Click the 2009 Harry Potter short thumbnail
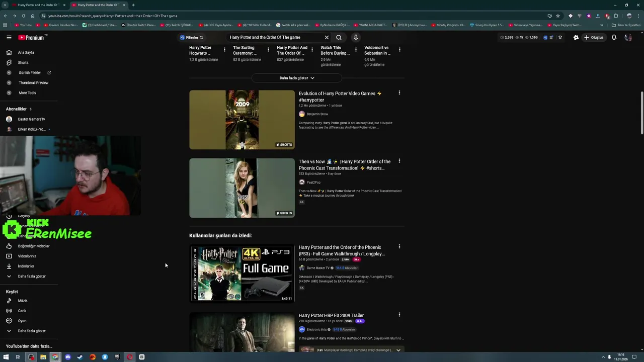 click(x=242, y=120)
